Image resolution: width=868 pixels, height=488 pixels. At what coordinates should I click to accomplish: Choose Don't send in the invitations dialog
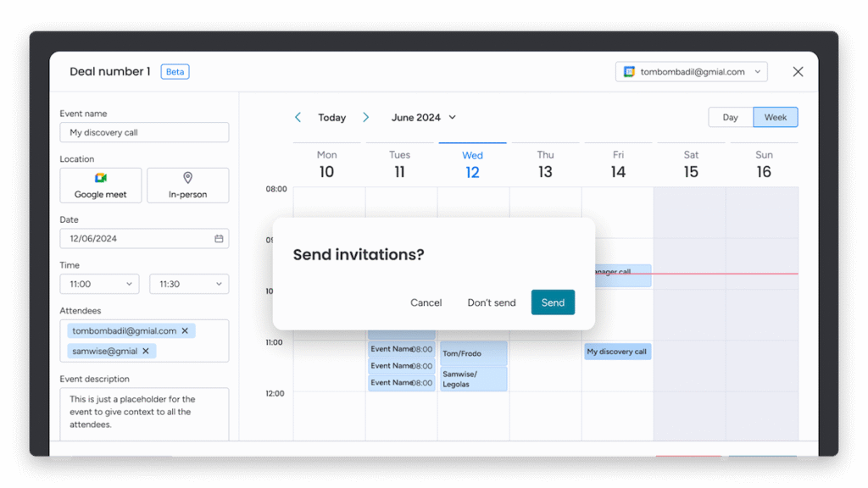click(x=491, y=302)
